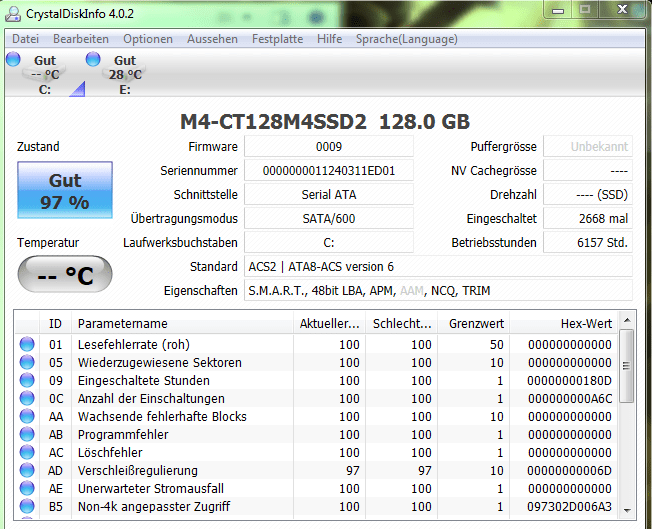Click status orb for Eingeschaltete Stunden row
652x529 pixels.
pos(27,380)
